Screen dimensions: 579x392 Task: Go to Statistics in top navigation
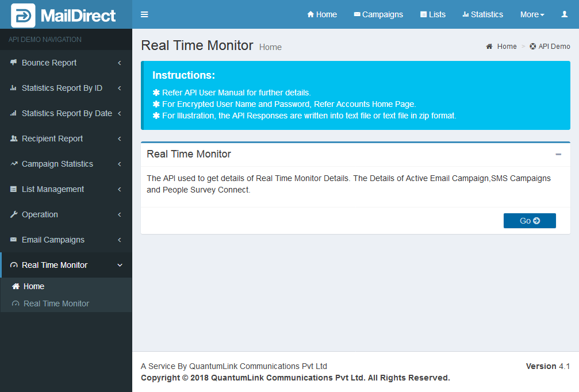tap(482, 14)
